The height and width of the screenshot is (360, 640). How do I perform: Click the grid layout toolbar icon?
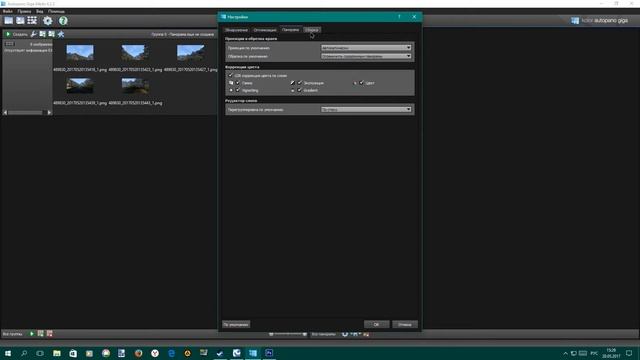point(32,20)
